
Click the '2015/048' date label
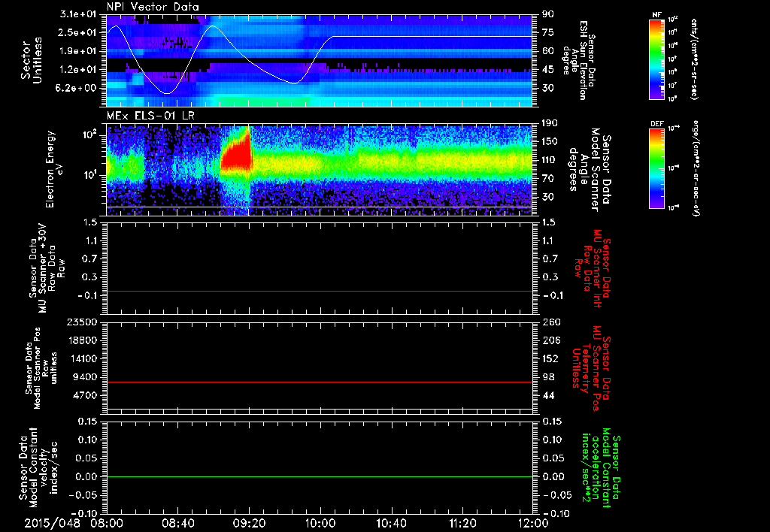[x=52, y=523]
